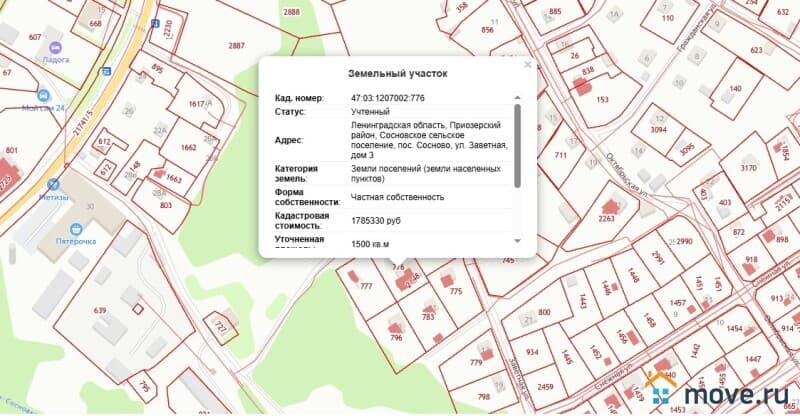This screenshot has height=416, width=800.
Task: Click the bus stop icon beside parcel 2230
Action: click(153, 21)
